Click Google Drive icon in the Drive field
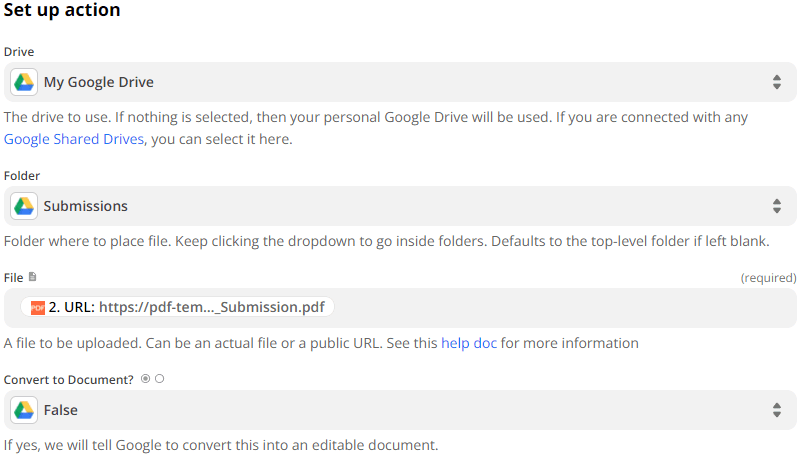Screen dimensions: 805x456 tap(24, 82)
